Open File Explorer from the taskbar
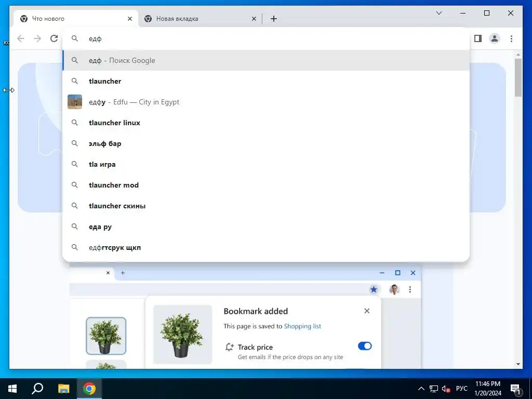The image size is (532, 399). 63,389
